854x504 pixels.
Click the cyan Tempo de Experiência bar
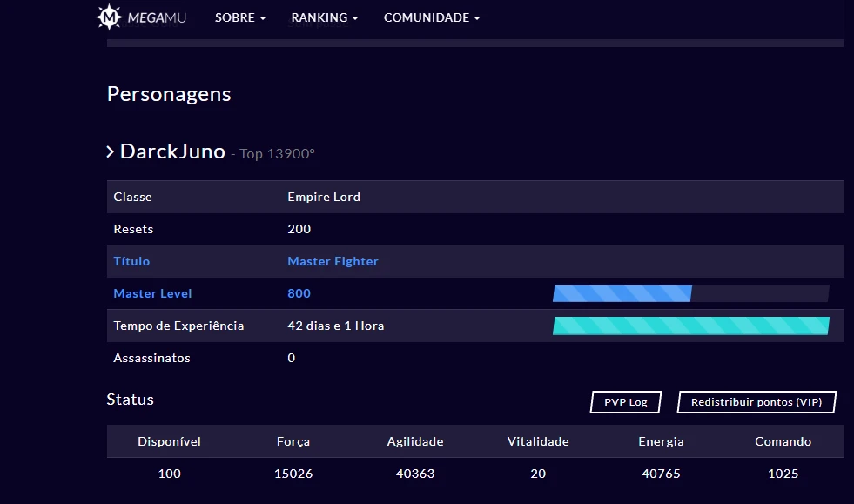point(690,326)
